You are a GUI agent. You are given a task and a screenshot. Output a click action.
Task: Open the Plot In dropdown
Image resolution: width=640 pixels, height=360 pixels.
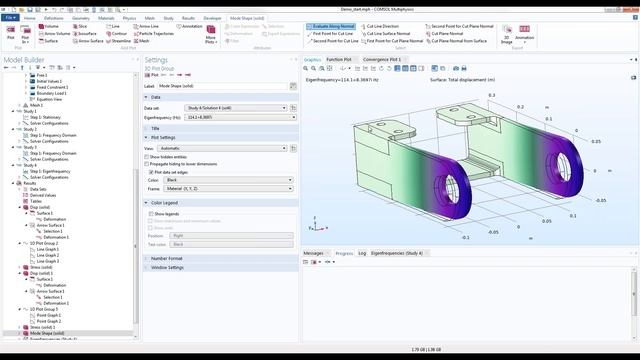(25, 34)
